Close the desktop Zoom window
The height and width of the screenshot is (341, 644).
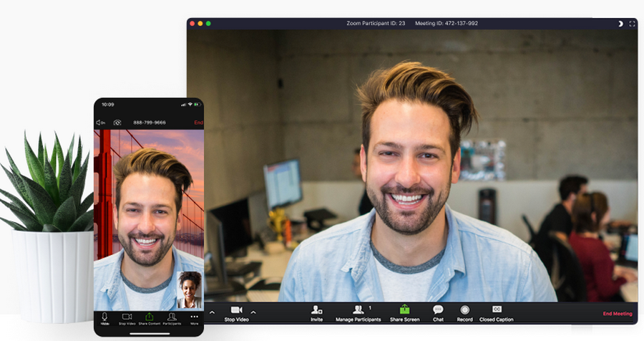pos(192,24)
